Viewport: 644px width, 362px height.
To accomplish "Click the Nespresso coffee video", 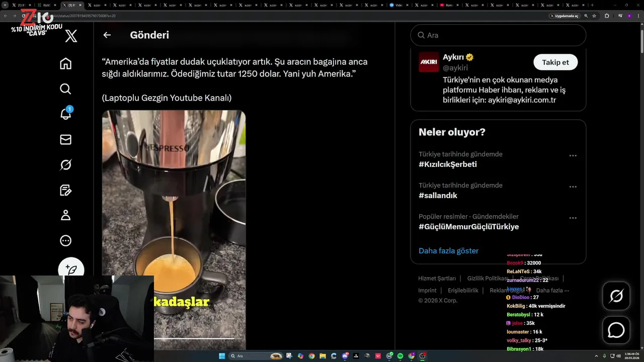I will (x=174, y=230).
